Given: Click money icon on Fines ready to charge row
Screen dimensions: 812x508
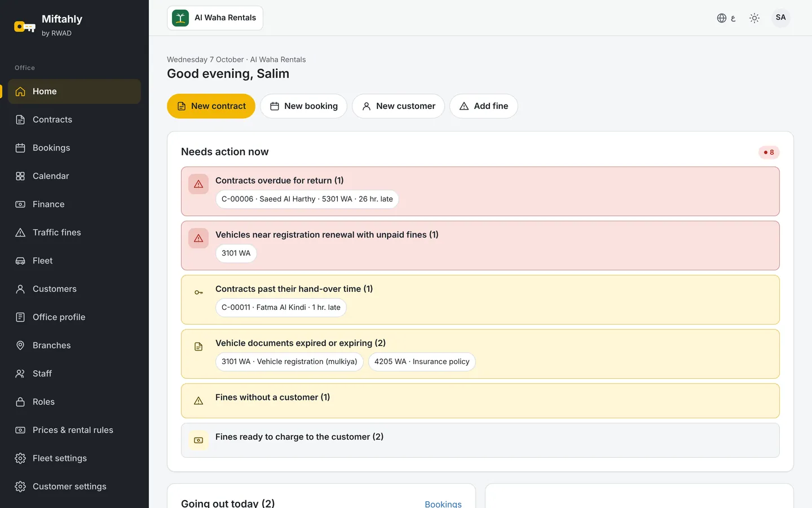Looking at the screenshot, I should 198,440.
